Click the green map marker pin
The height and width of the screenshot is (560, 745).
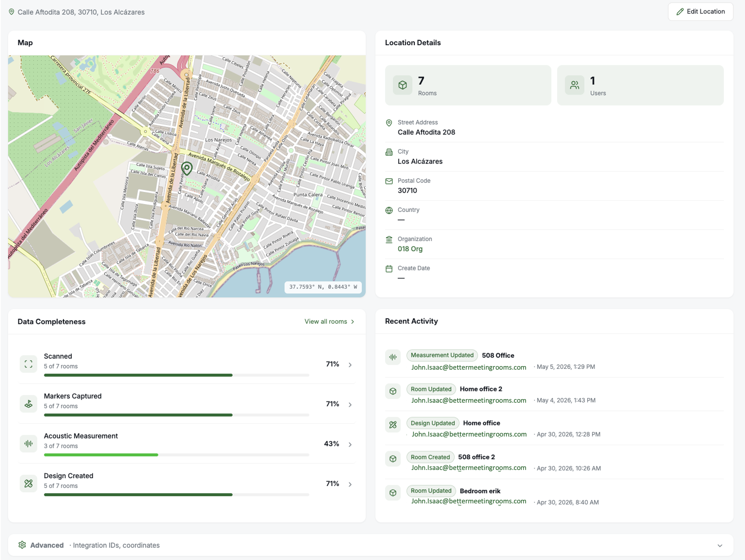[187, 169]
